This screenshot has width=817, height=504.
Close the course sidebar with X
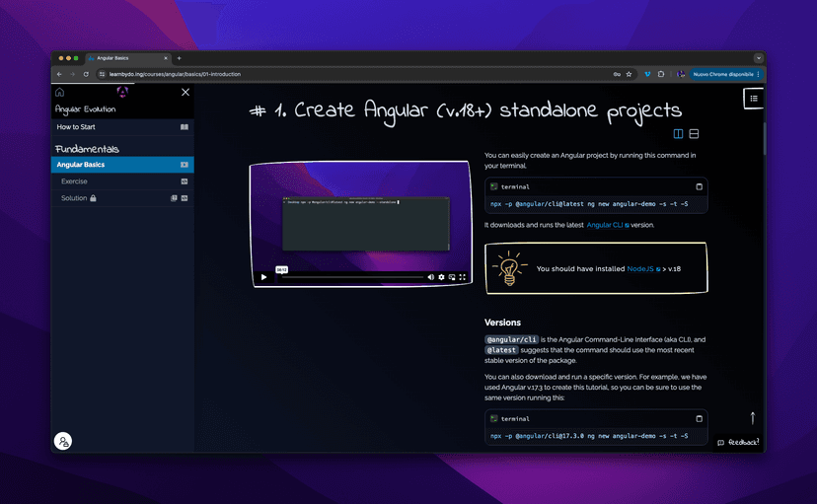click(x=186, y=92)
